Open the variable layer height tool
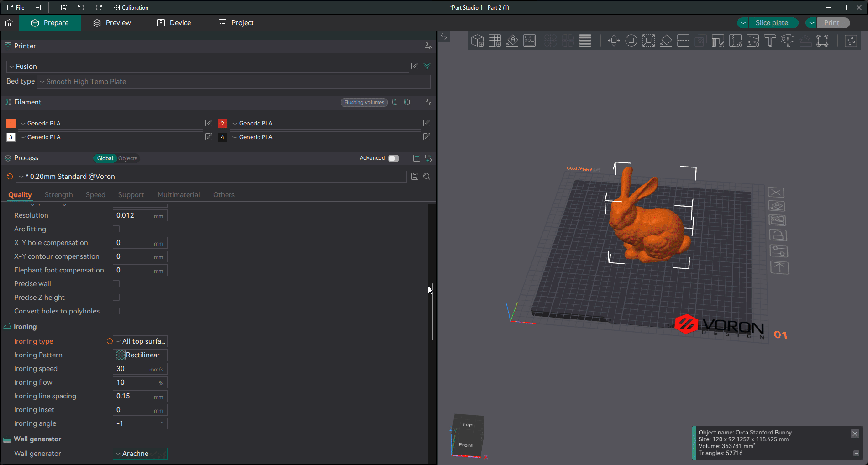868x465 pixels. [x=585, y=41]
